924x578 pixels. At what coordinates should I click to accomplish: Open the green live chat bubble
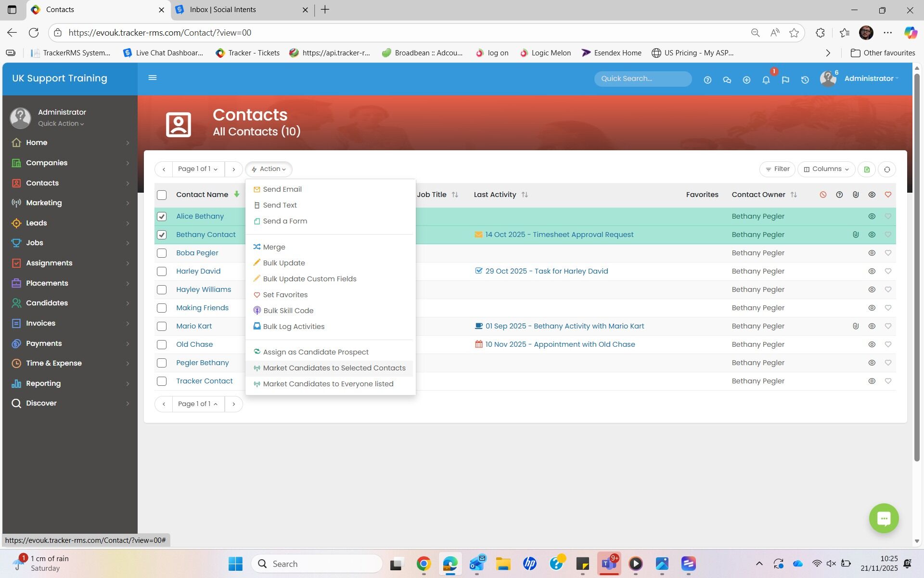[884, 518]
